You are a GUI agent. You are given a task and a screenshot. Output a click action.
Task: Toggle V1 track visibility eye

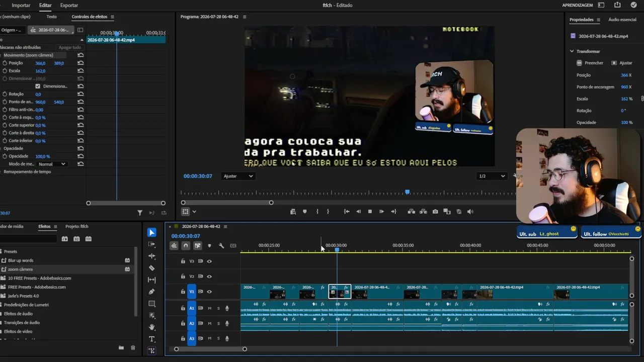[x=209, y=292]
